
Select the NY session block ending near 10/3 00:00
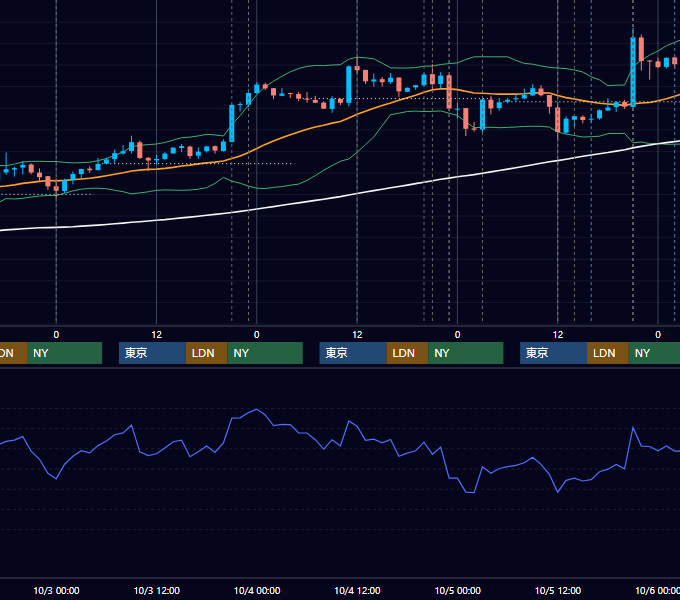click(64, 353)
